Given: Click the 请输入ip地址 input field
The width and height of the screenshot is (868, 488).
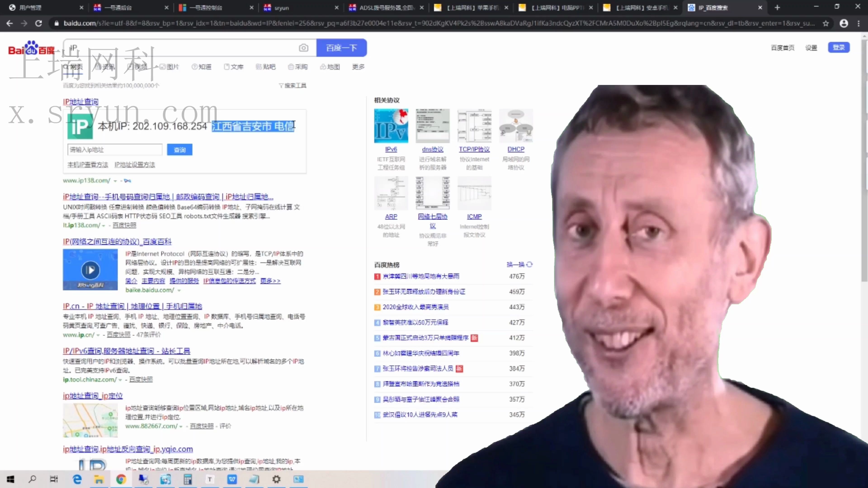Looking at the screenshot, I should [115, 150].
